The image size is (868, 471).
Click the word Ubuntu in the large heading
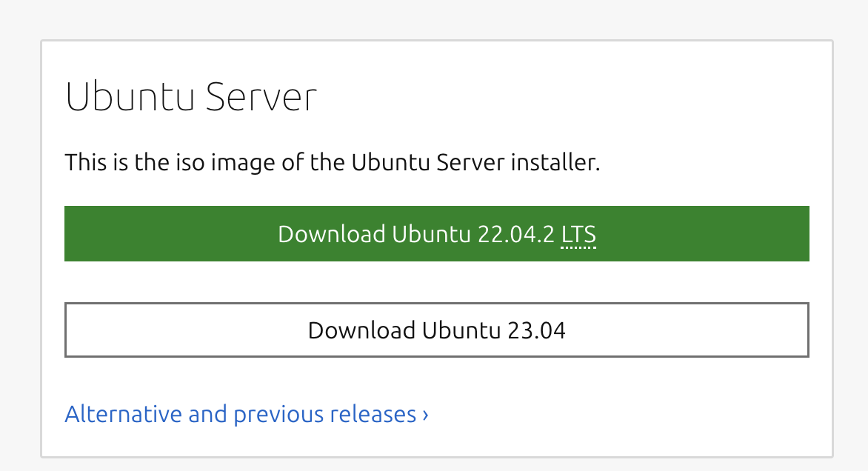130,97
